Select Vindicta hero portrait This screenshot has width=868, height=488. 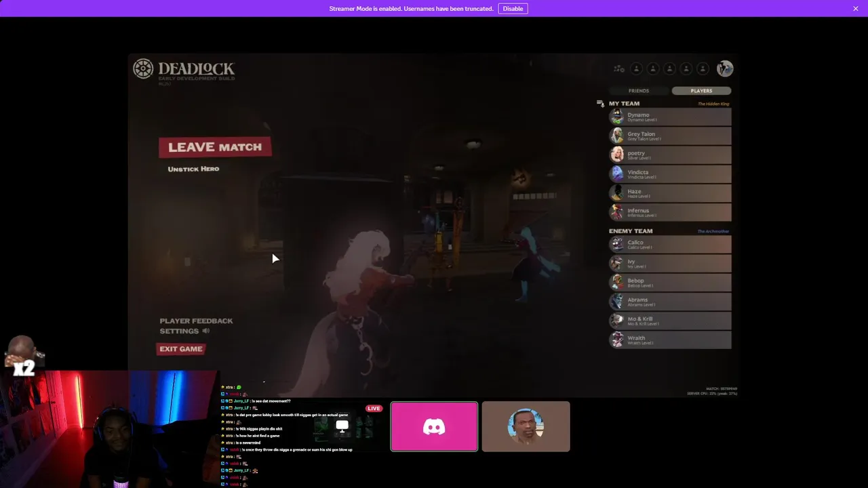[x=617, y=174]
